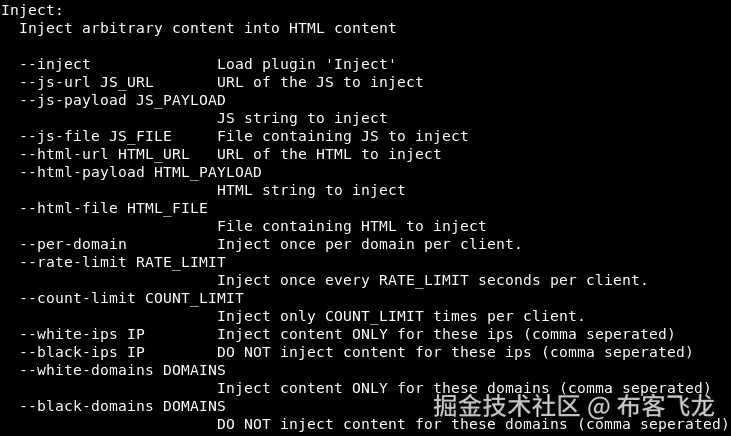Image resolution: width=731 pixels, height=436 pixels.
Task: Click the 'Inject:' section heading
Action: click(32, 10)
